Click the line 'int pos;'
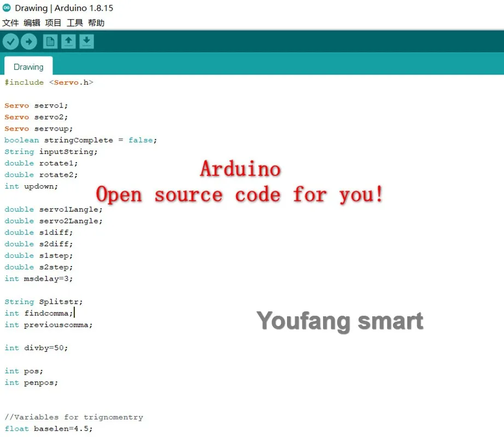Screen dimensions: 504x437 pos(24,371)
